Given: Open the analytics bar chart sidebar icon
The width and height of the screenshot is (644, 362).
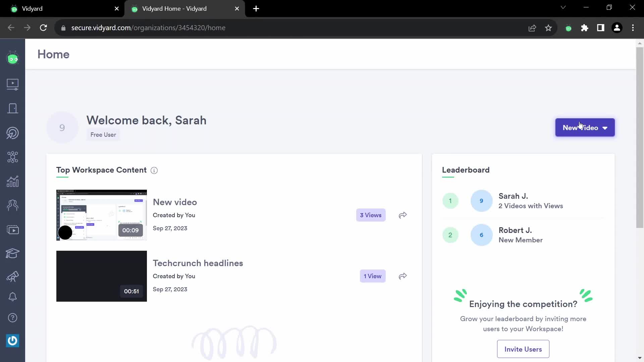Looking at the screenshot, I should point(13,181).
